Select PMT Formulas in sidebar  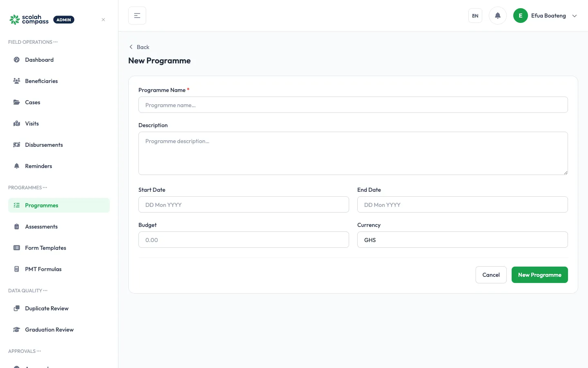(x=59, y=269)
